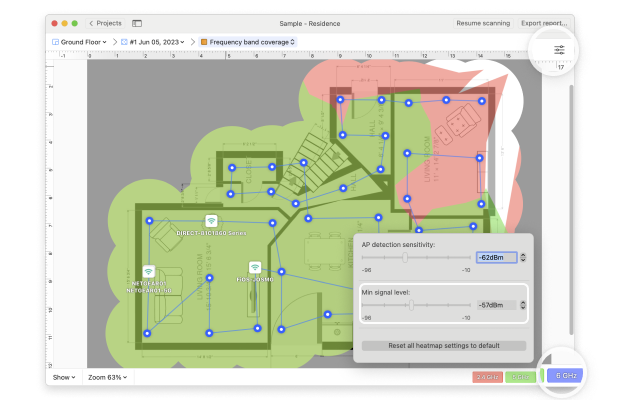This screenshot has width=620, height=400.
Task: Click the DIRECT-01C1800 Series label
Action: pyautogui.click(x=211, y=233)
